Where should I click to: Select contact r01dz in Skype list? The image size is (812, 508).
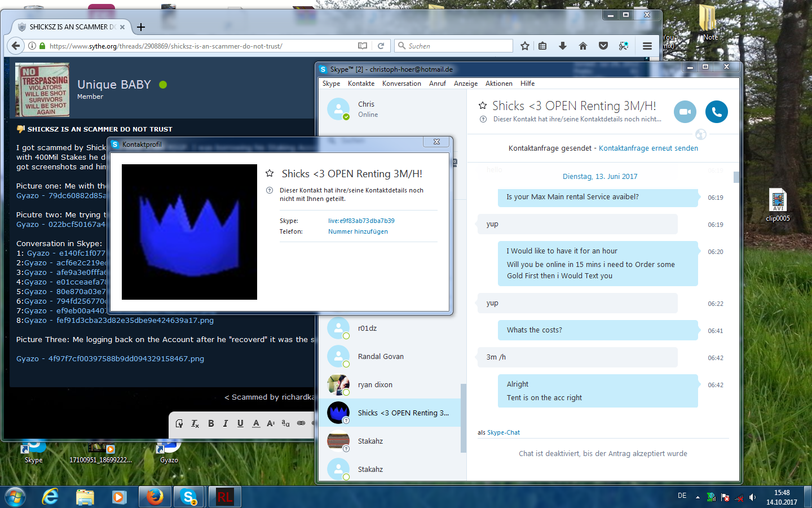(x=392, y=328)
